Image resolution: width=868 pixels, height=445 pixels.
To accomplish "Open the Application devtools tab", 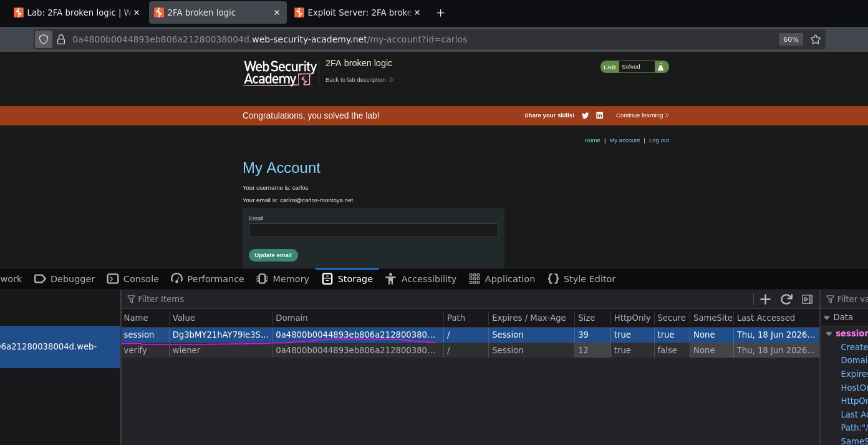I will tap(502, 279).
